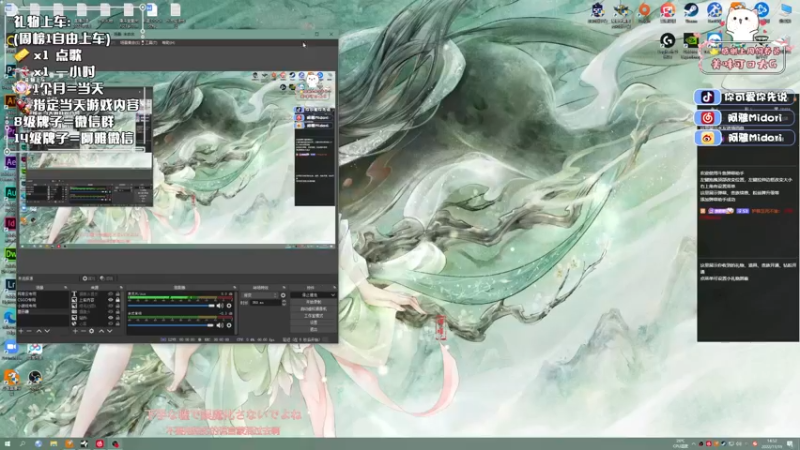Toggle visibility of the third source row
The height and width of the screenshot is (450, 800).
[x=111, y=306]
